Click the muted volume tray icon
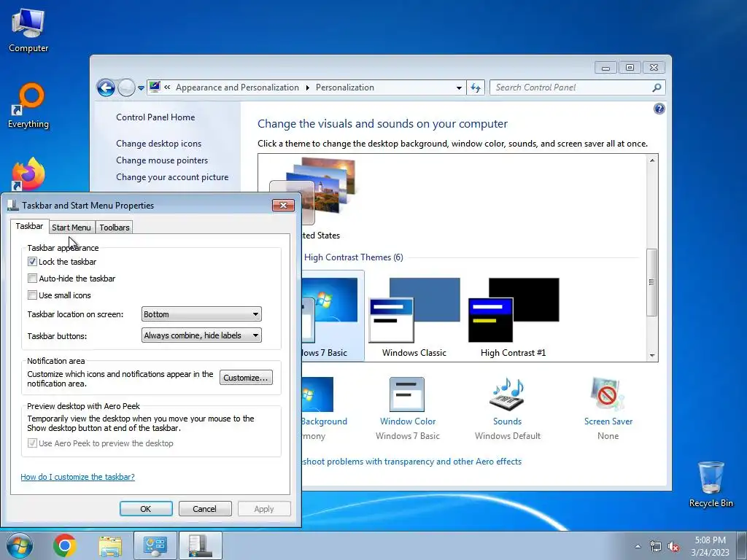747x560 pixels. [673, 547]
